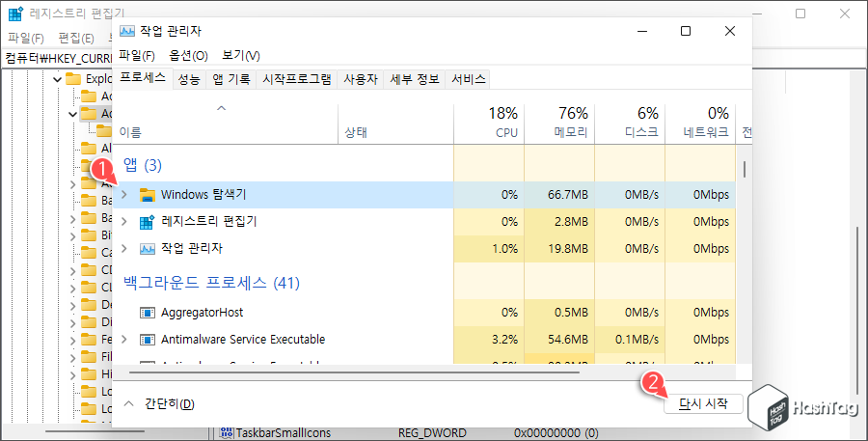Select the 앱 (3) group header

pos(143,165)
